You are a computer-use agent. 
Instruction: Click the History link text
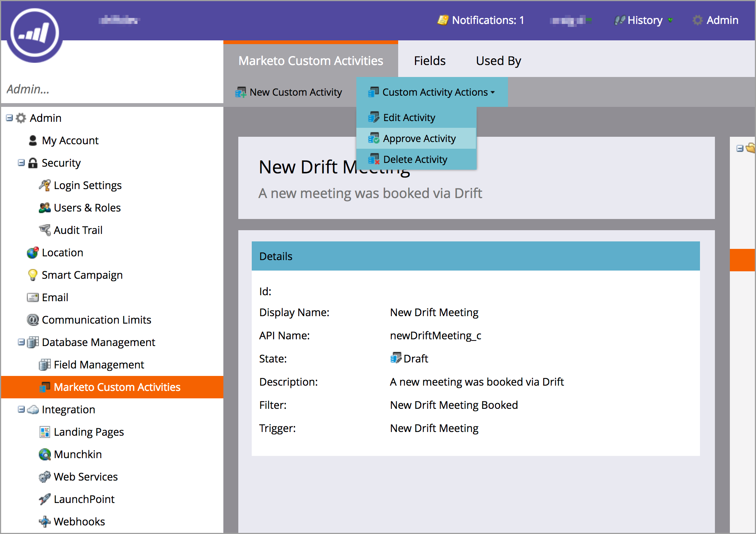tap(645, 20)
